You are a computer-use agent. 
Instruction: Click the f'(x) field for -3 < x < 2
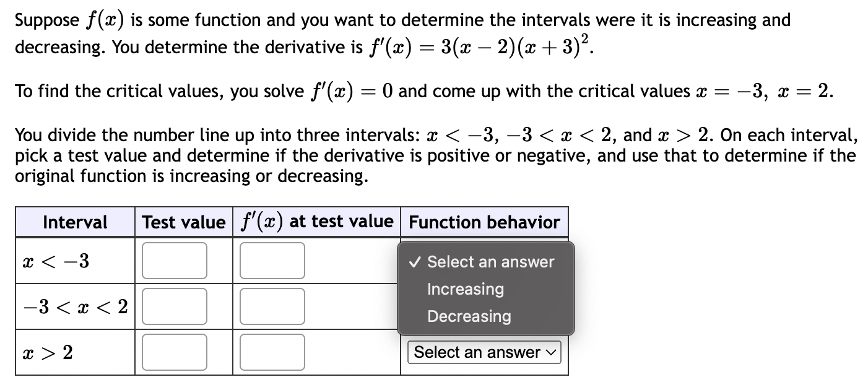coord(272,306)
